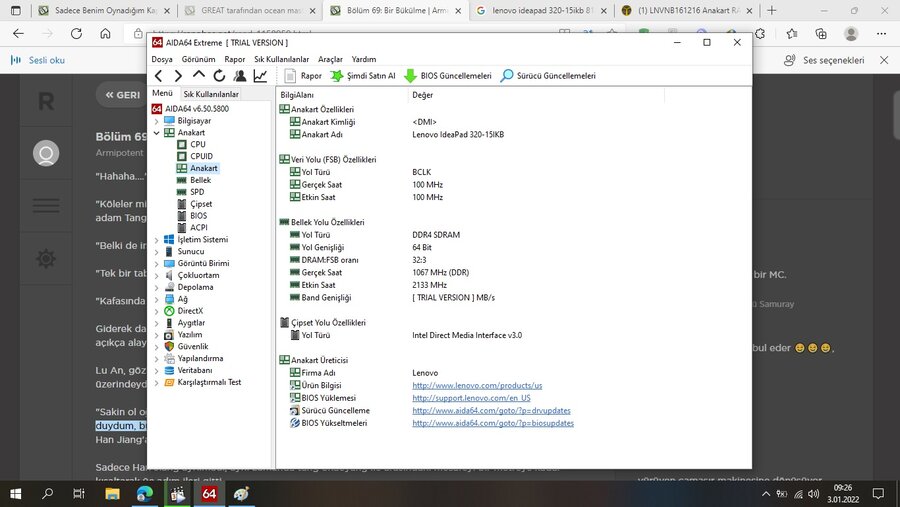The height and width of the screenshot is (507, 900).
Task: Click the up-level arrow icon
Action: [x=199, y=76]
